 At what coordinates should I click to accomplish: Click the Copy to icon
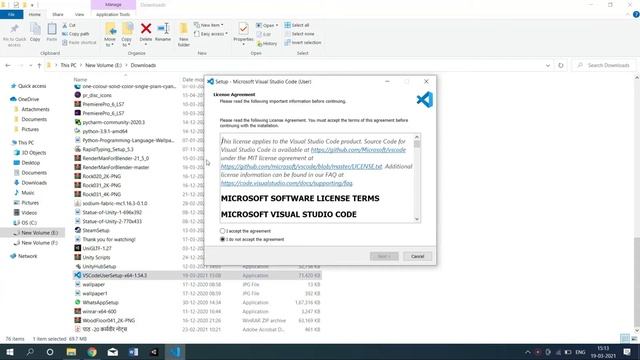pos(127,29)
